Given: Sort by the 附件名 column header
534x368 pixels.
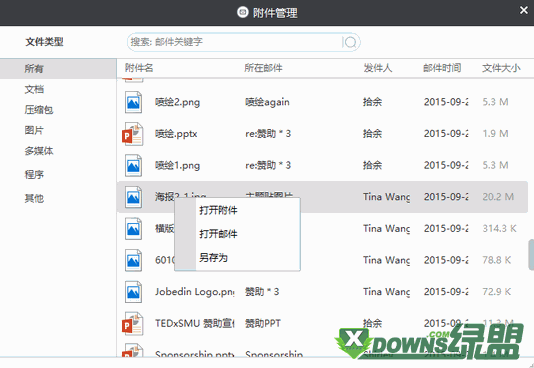Looking at the screenshot, I should pyautogui.click(x=139, y=68).
